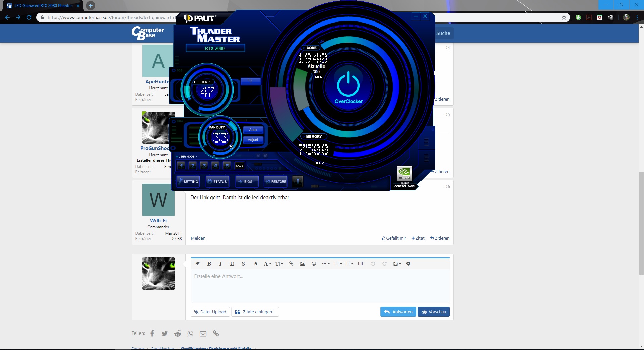Share thread on Twitter

click(165, 333)
